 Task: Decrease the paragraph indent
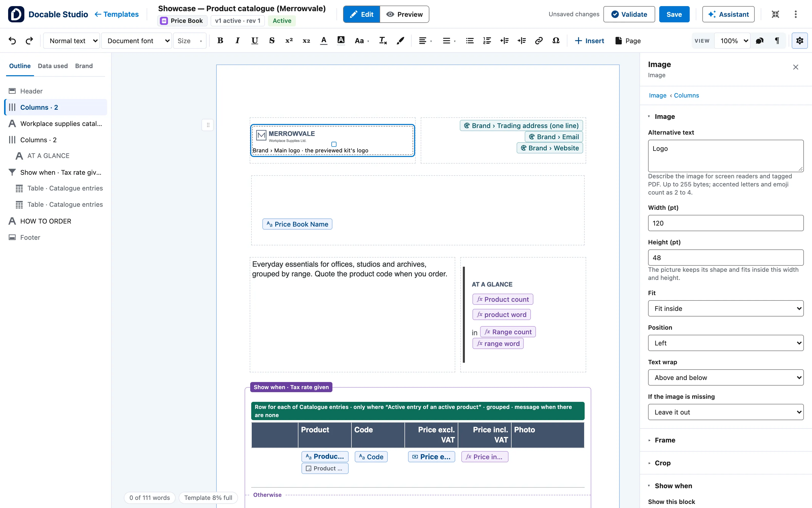(504, 41)
